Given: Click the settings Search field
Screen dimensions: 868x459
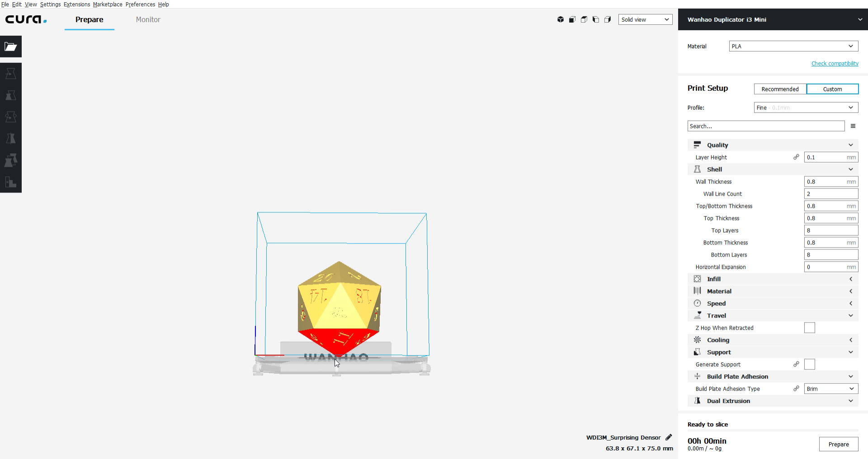Looking at the screenshot, I should click(766, 126).
